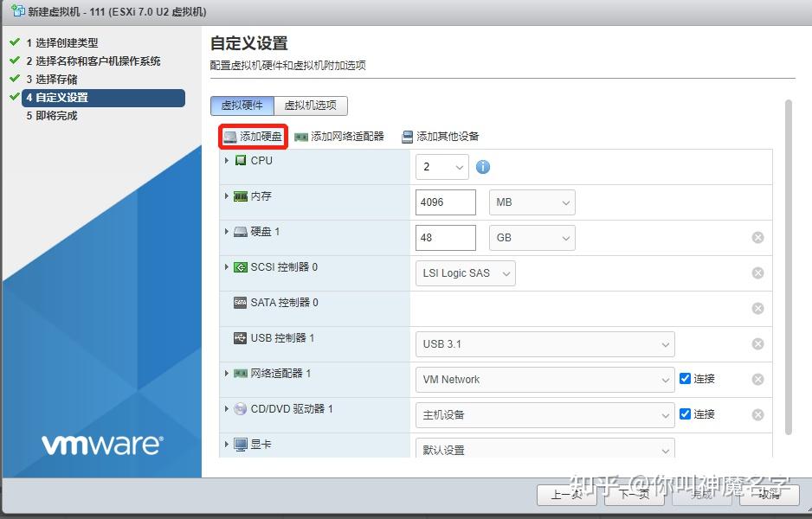Click the memory (内存) module icon
Screen dimensions: 812x519
(241, 196)
